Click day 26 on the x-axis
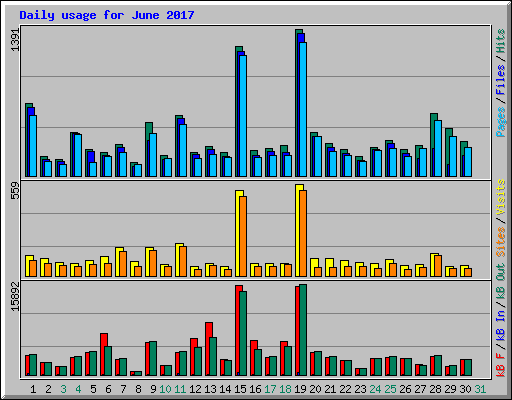Image resolution: width=512 pixels, height=400 pixels. coord(405,389)
